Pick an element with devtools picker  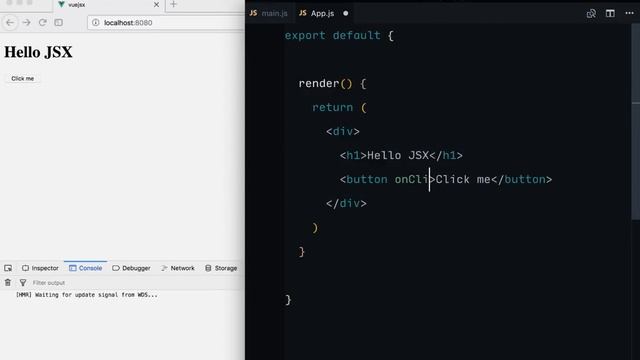[x=8, y=268]
